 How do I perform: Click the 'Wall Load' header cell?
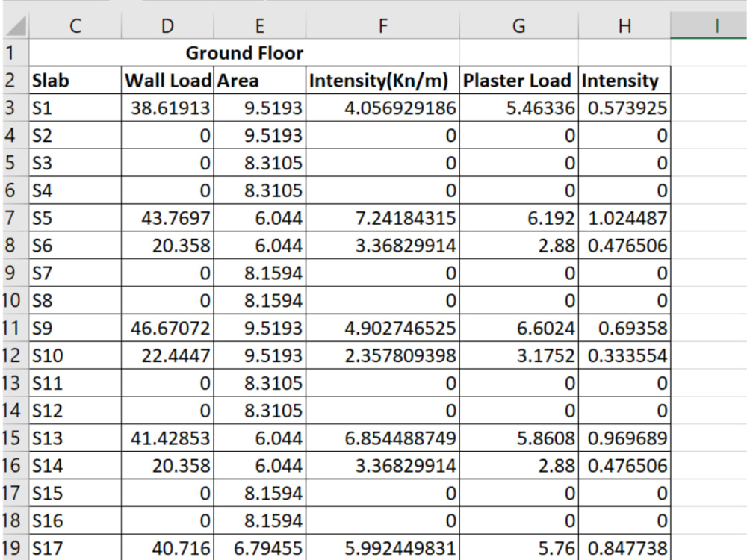pos(167,81)
